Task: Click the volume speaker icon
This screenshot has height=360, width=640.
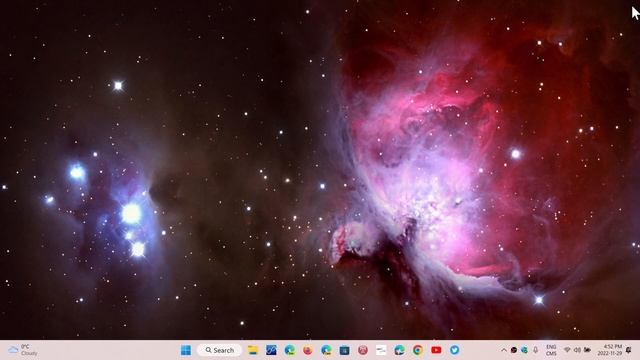Action: pyautogui.click(x=577, y=350)
